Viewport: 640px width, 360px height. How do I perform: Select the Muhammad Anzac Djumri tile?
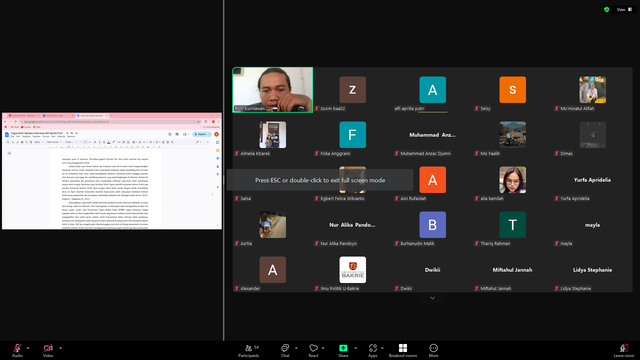(x=433, y=135)
